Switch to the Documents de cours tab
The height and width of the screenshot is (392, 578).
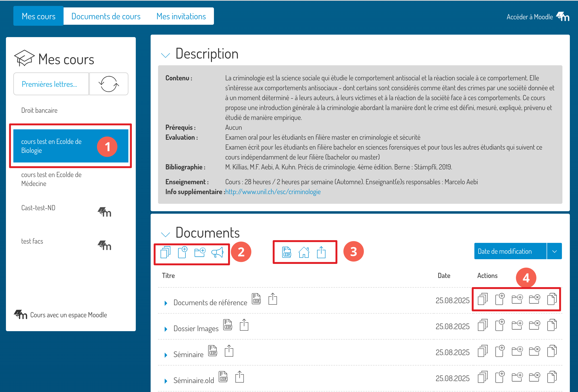pyautogui.click(x=106, y=16)
